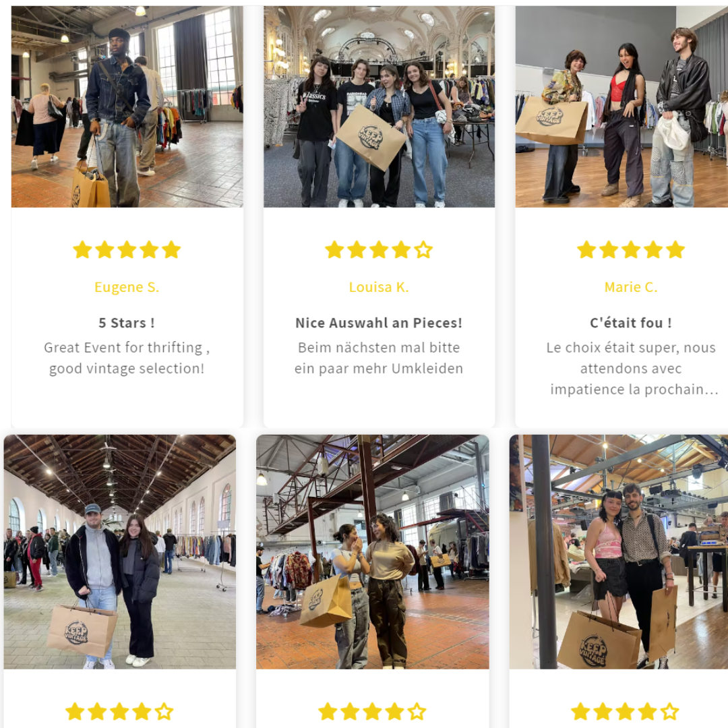
Task: Open the Louisa K. reviewer name
Action: coord(379,287)
